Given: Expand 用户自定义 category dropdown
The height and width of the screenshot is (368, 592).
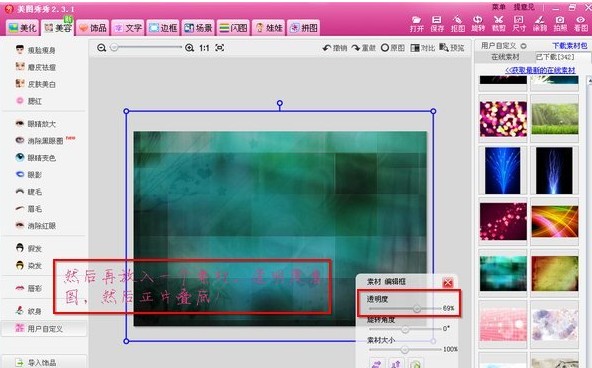Looking at the screenshot, I should click(x=523, y=46).
